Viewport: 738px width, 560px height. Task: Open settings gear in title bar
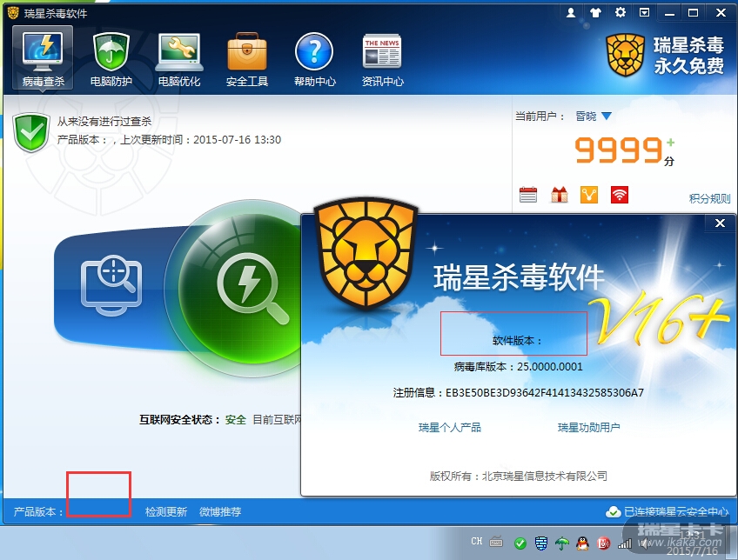click(x=621, y=13)
